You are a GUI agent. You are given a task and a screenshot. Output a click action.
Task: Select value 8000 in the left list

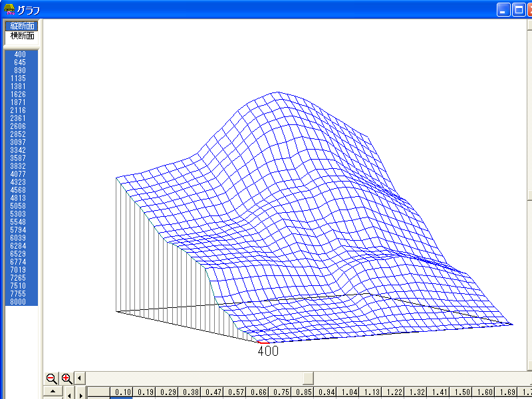[21, 302]
